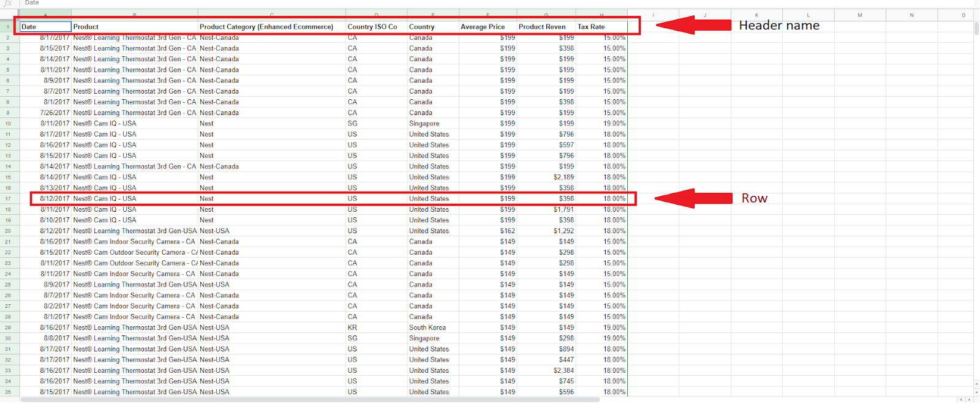Click 19.00% tax rate in row 29
Image resolution: width=980 pixels, height=404 pixels.
pos(601,328)
